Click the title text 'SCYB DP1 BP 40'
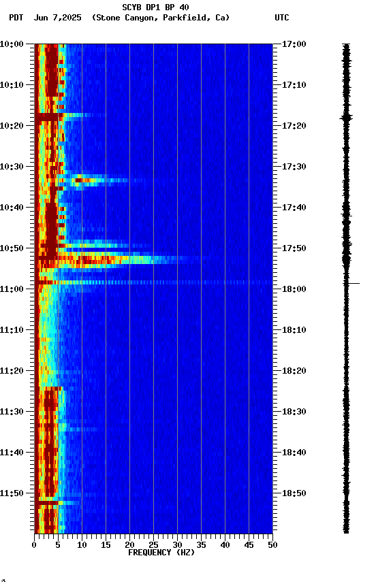The height and width of the screenshot is (588, 376). [x=155, y=7]
